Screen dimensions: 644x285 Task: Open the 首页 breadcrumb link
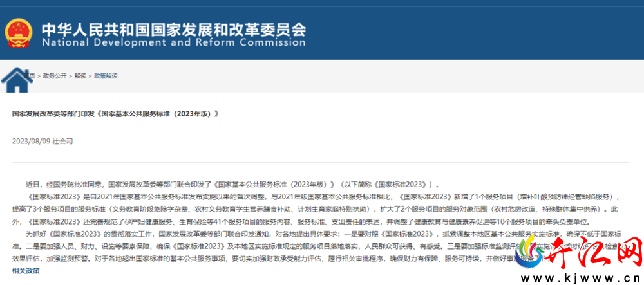[30, 76]
